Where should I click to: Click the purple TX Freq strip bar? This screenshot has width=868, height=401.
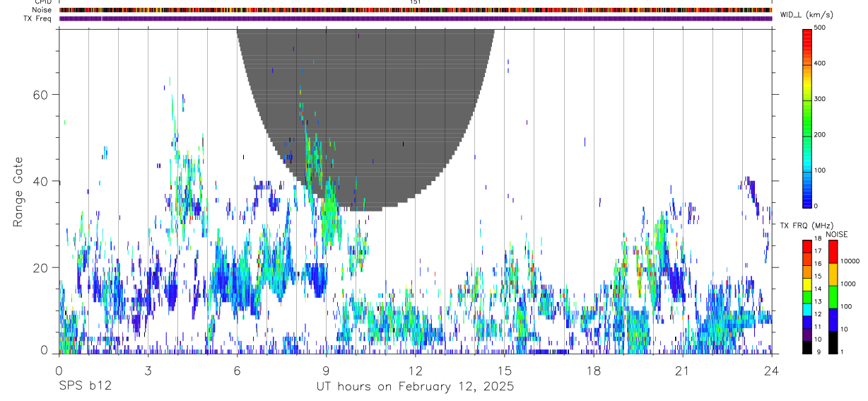[416, 18]
